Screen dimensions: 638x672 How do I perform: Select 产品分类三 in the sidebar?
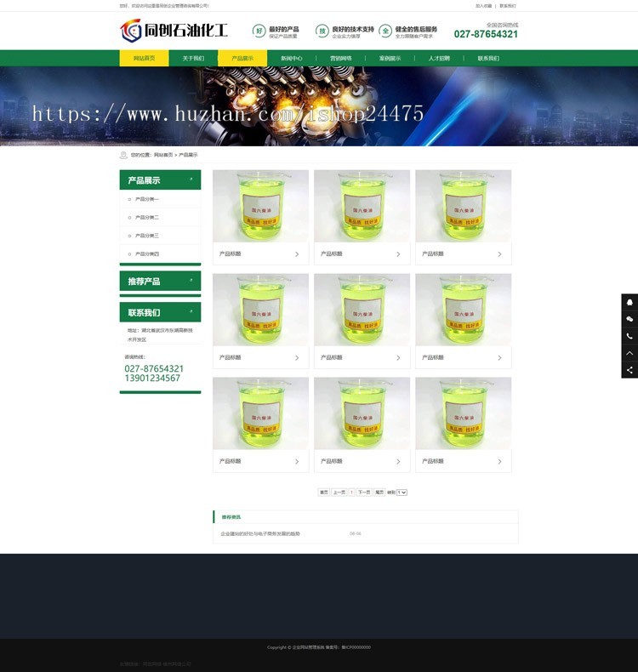(147, 236)
